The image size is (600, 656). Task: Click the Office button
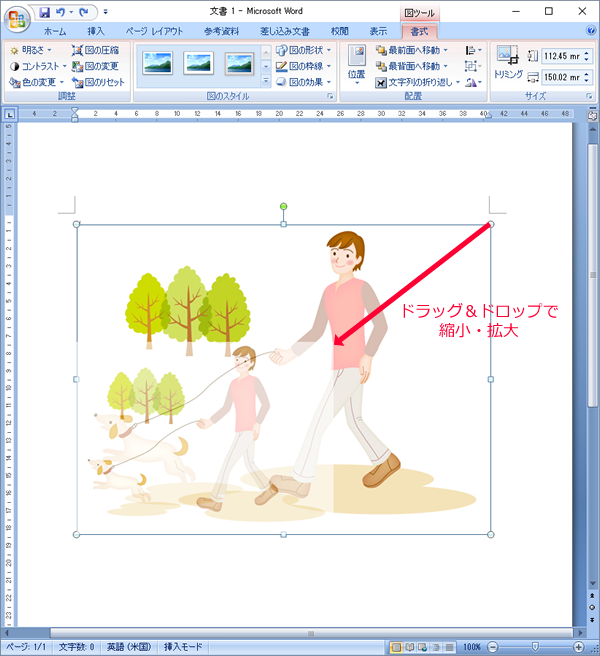[x=17, y=17]
